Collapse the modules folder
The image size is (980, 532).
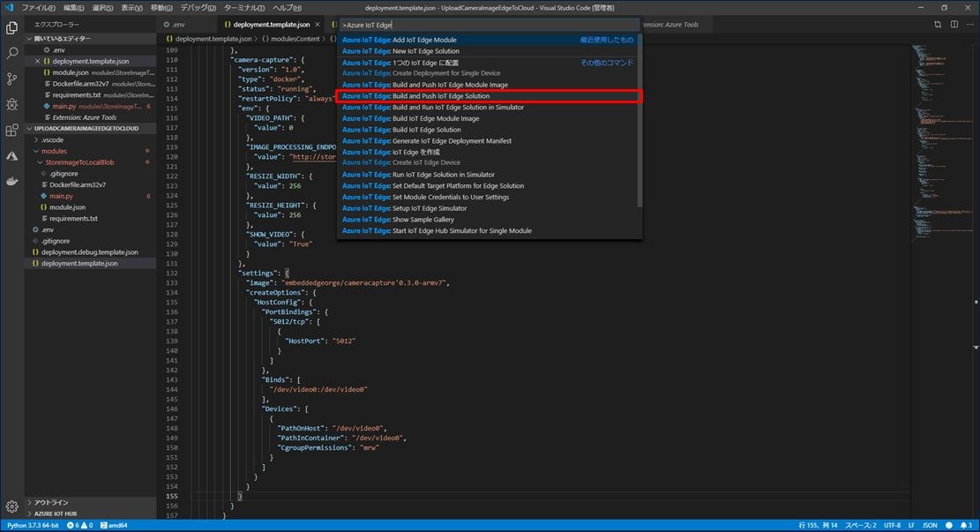pyautogui.click(x=56, y=149)
